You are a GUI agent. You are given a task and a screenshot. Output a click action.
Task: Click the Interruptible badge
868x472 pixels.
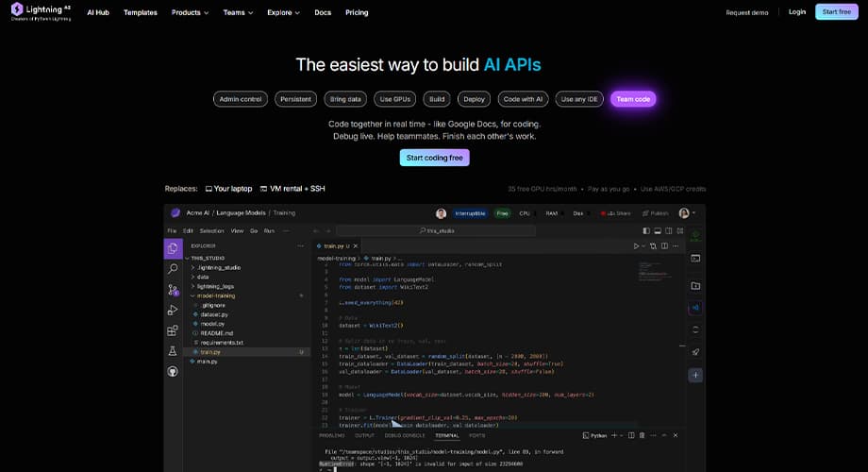click(470, 213)
